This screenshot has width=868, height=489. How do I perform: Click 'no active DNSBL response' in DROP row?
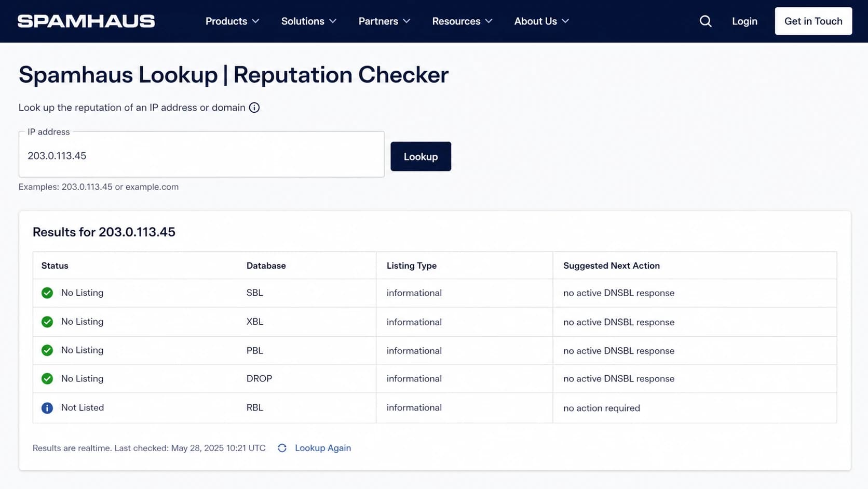click(x=619, y=379)
